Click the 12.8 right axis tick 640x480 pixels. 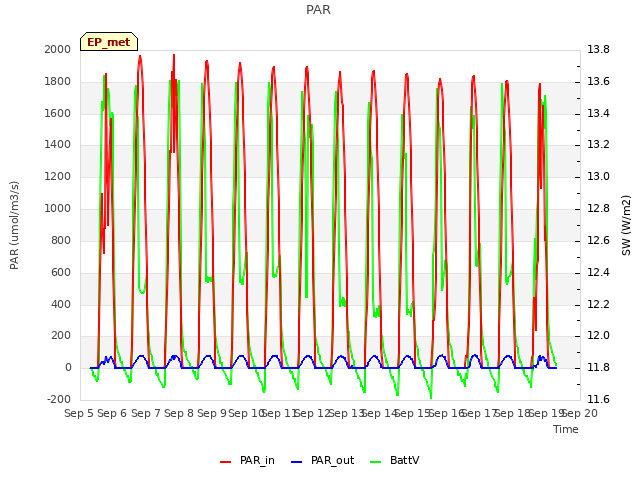tap(598, 209)
